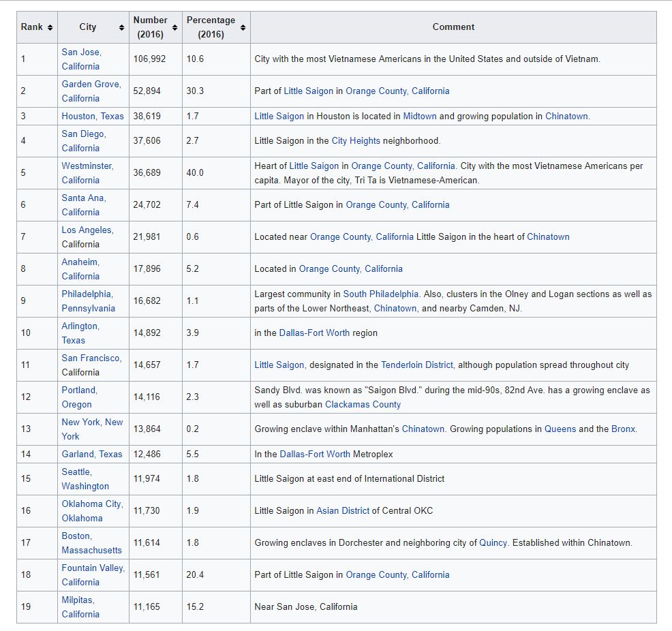Click Dallas-Fort Worth link in Arlington row

(314, 333)
